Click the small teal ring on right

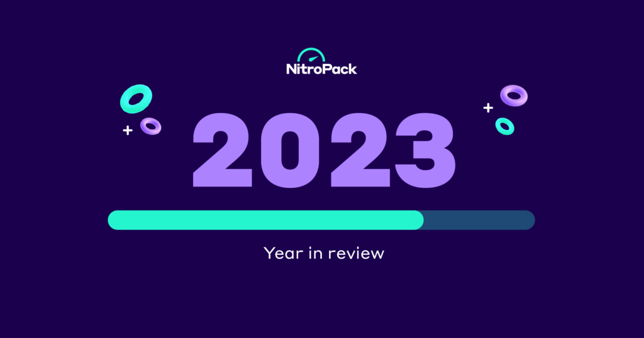504,126
